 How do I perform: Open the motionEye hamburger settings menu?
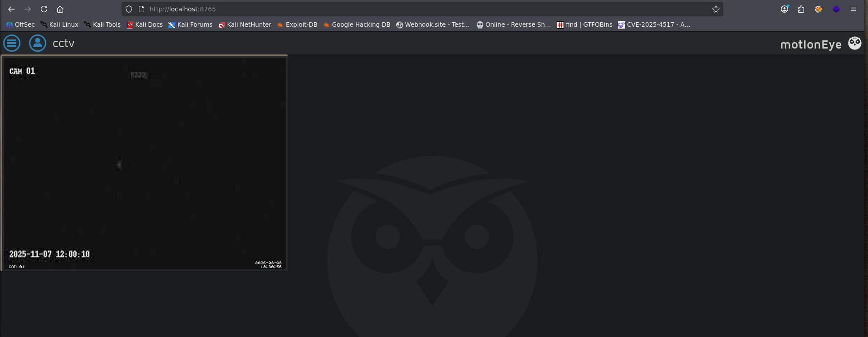click(x=12, y=43)
